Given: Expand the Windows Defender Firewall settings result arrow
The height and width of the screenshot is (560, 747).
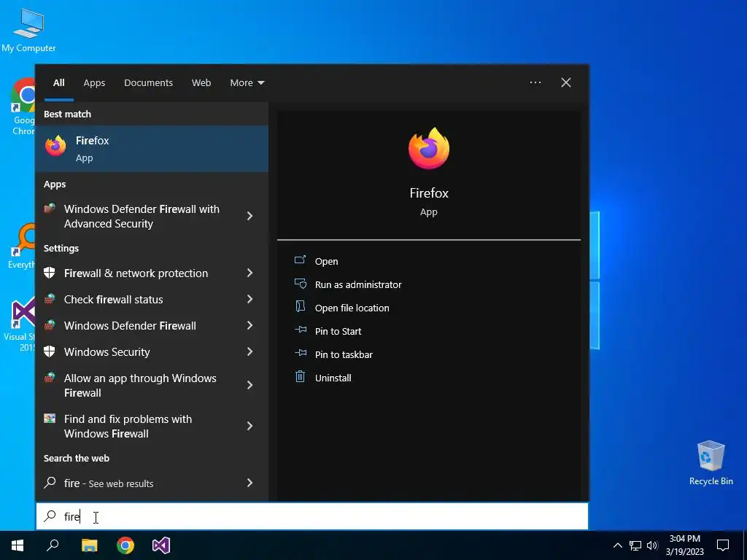Looking at the screenshot, I should click(x=250, y=325).
